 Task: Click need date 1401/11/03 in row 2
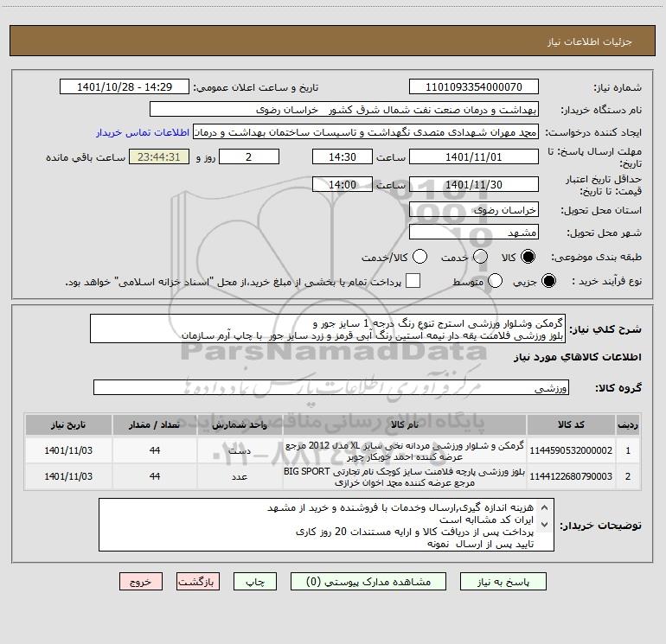68,477
